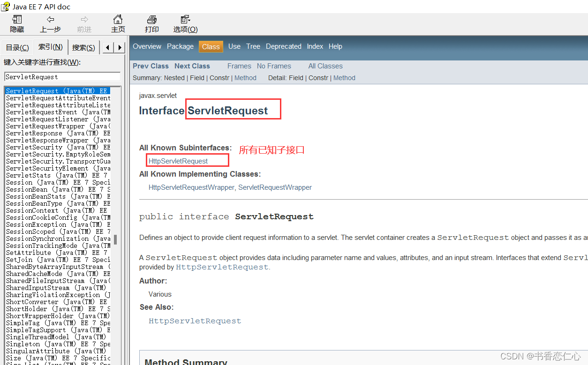Open the Deprecated page from top navigation

pyautogui.click(x=283, y=46)
